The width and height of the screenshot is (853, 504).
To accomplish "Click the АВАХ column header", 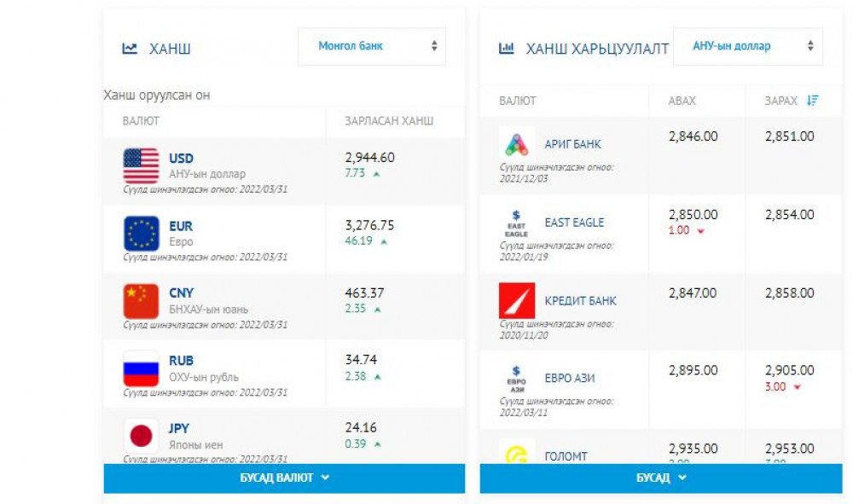I will pyautogui.click(x=682, y=101).
